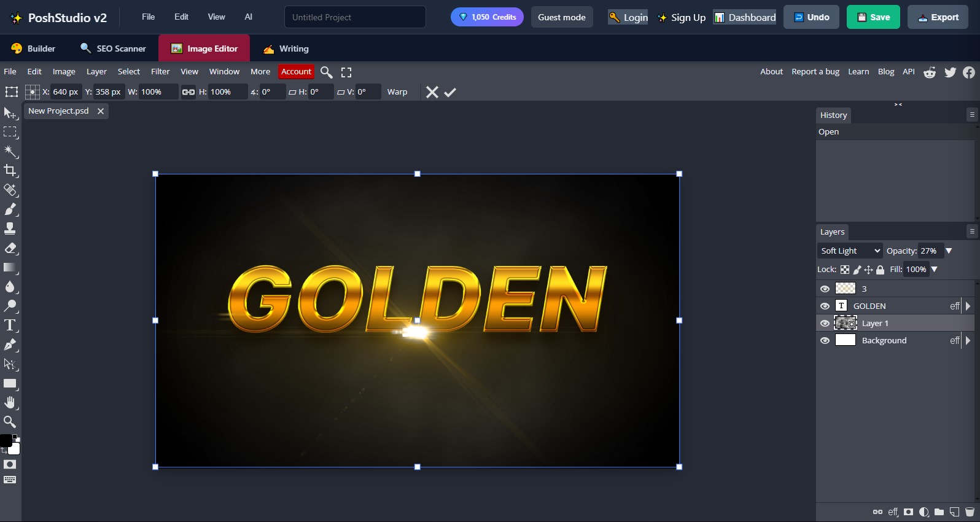Hide the GOLDEN text layer

[x=825, y=306]
